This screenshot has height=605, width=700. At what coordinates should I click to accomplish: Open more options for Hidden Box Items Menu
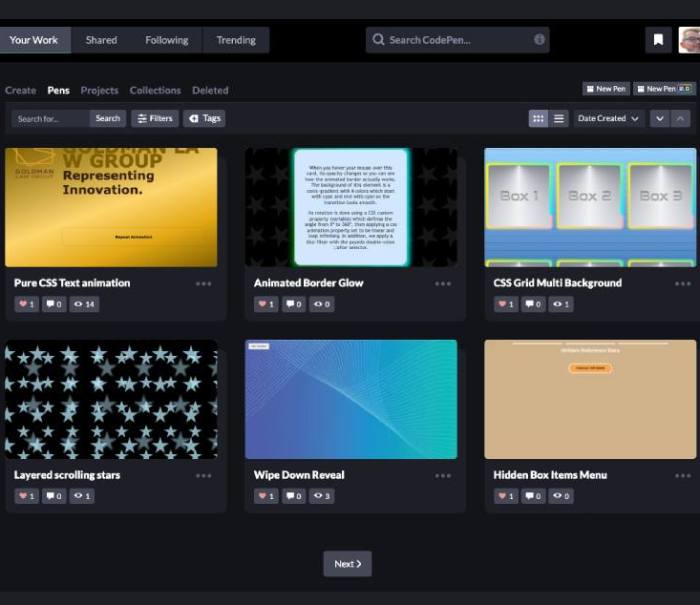pyautogui.click(x=683, y=476)
